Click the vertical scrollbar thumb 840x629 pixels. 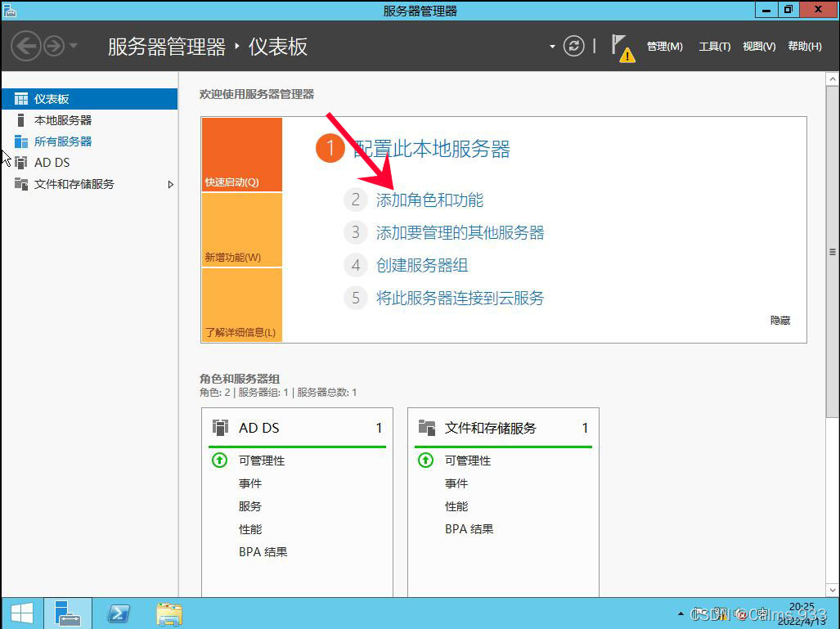coord(833,252)
